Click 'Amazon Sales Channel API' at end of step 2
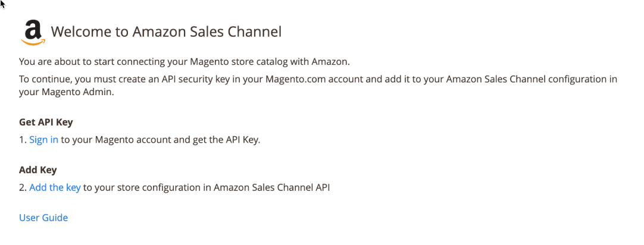This screenshot has height=245, width=644. (x=272, y=187)
